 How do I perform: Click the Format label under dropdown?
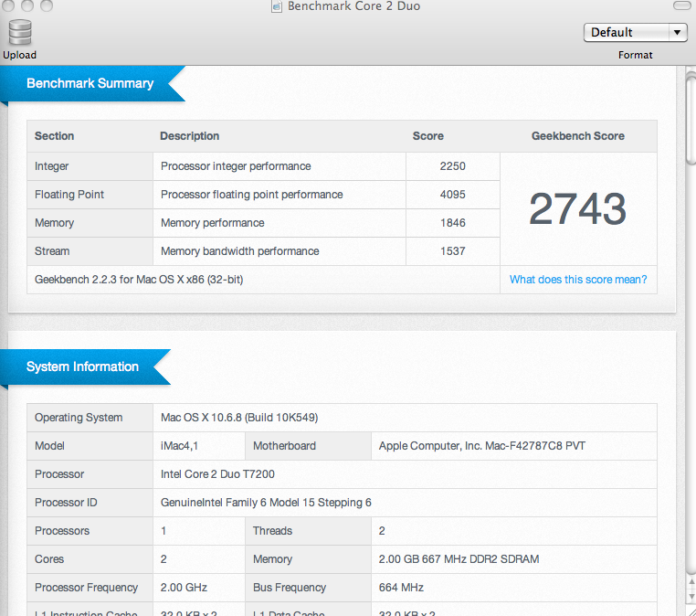click(x=635, y=55)
